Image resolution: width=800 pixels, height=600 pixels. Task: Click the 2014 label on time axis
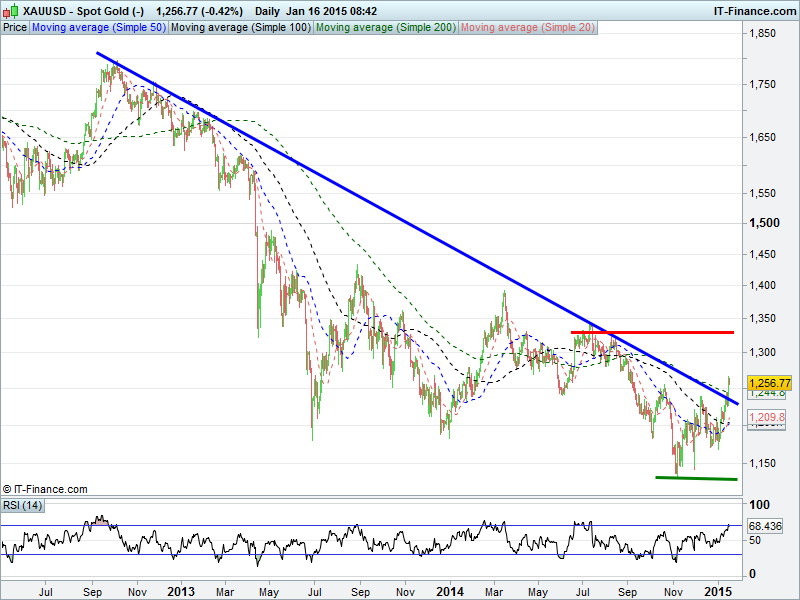point(451,592)
